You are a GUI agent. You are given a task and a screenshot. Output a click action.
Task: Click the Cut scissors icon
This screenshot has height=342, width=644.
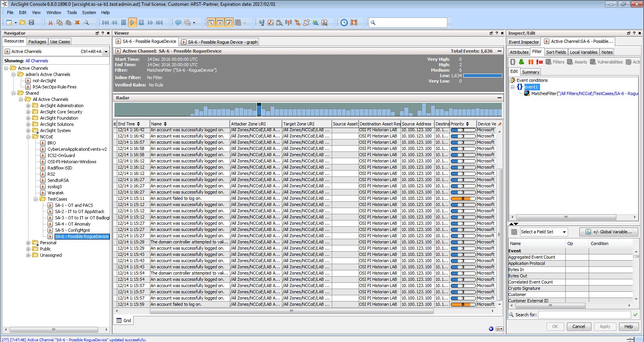[x=51, y=23]
